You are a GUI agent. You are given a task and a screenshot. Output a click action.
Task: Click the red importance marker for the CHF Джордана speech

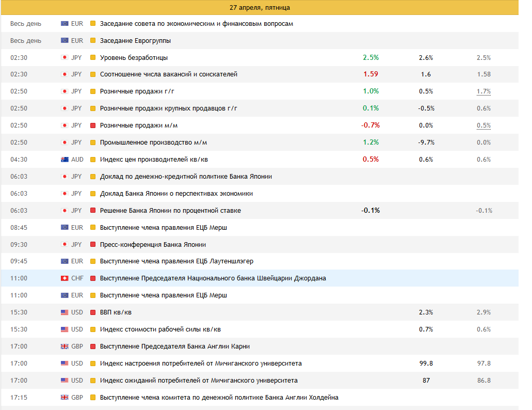pos(93,278)
